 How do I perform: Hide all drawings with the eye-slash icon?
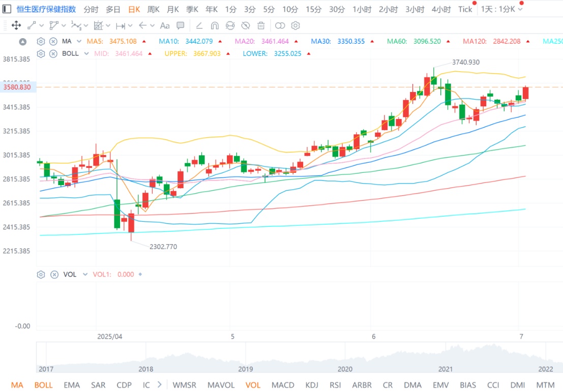pos(246,25)
